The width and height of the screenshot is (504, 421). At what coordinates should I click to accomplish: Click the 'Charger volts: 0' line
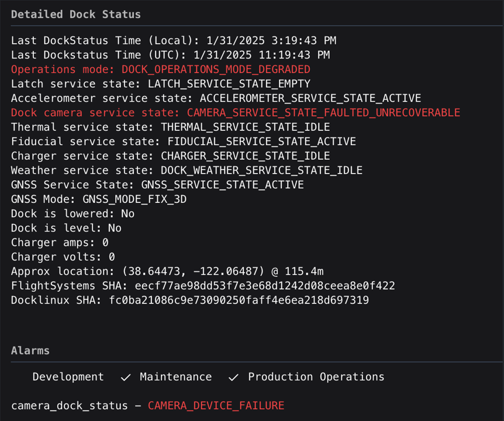pyautogui.click(x=63, y=257)
